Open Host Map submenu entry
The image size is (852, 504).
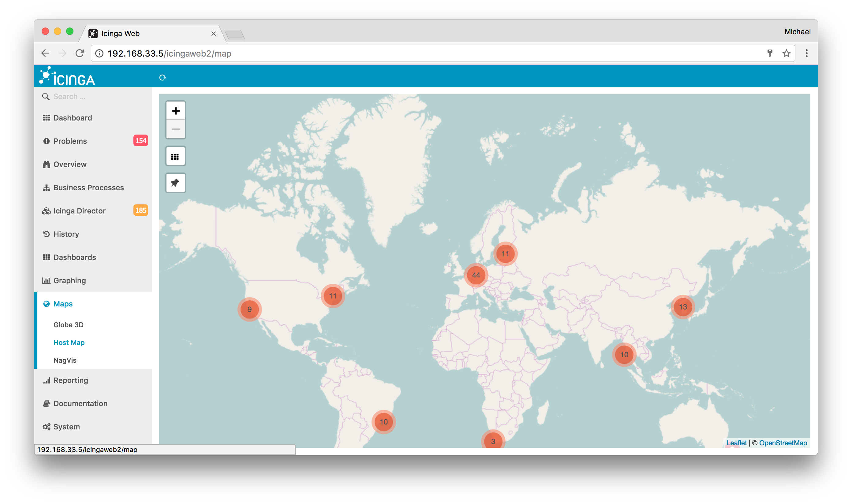pyautogui.click(x=69, y=343)
